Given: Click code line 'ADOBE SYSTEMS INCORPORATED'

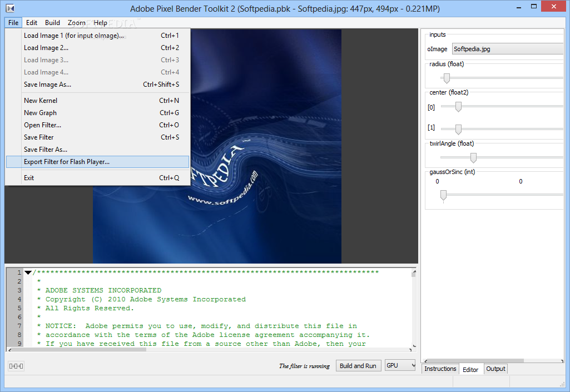Looking at the screenshot, I should coord(103,290).
